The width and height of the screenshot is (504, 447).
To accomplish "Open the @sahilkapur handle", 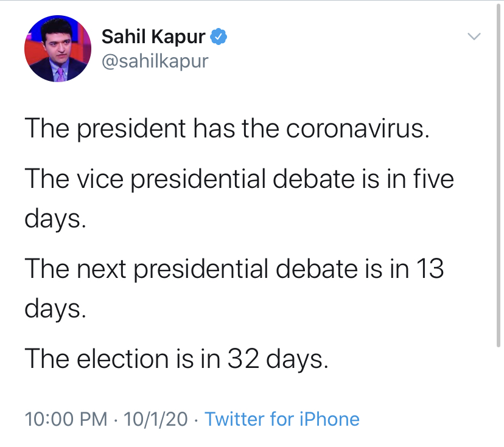I will click(x=154, y=61).
